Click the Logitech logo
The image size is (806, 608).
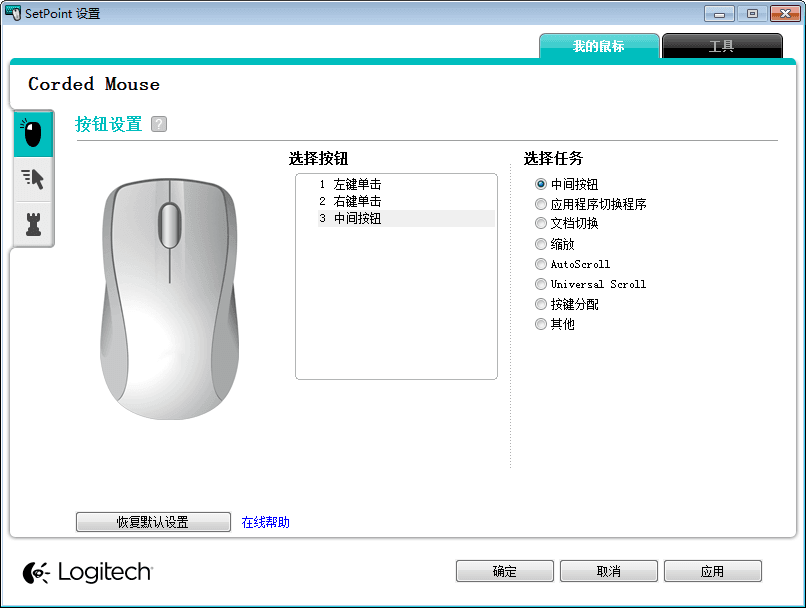tap(86, 572)
